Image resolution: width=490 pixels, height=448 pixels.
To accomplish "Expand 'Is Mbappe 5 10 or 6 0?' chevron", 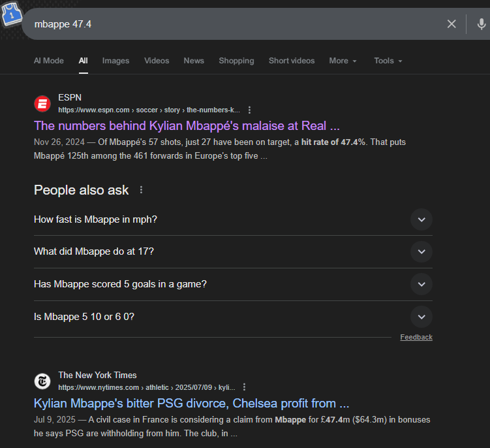I will [x=421, y=317].
